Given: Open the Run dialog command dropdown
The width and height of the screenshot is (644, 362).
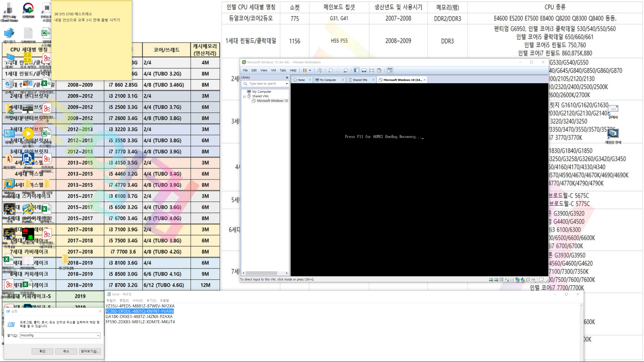Looking at the screenshot, I should pyautogui.click(x=98, y=335).
